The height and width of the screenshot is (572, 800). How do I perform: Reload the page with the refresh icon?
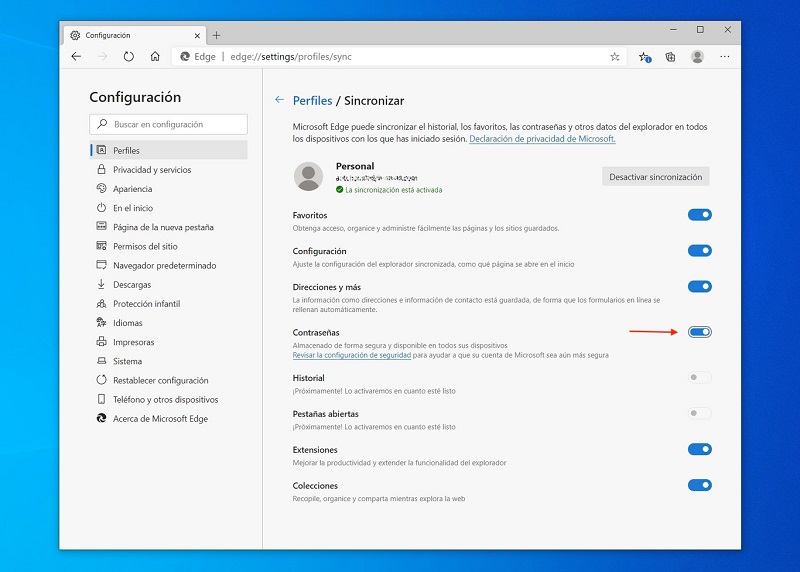click(x=129, y=57)
